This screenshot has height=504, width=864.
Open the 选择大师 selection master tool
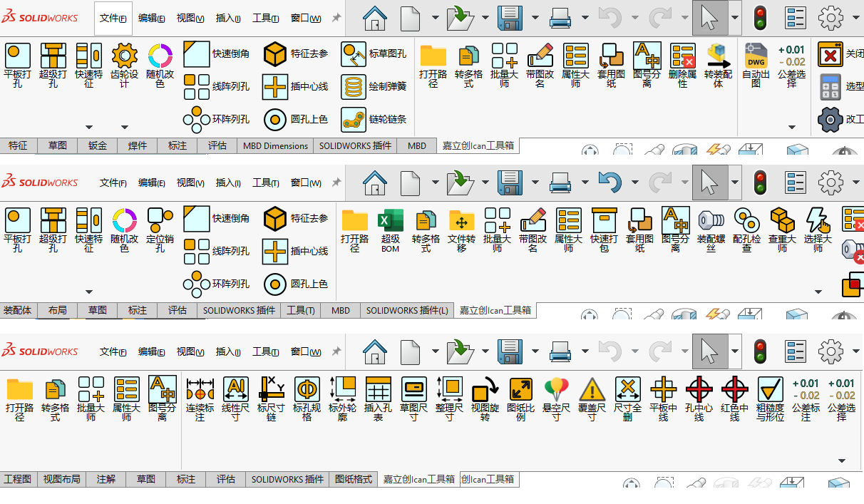818,230
